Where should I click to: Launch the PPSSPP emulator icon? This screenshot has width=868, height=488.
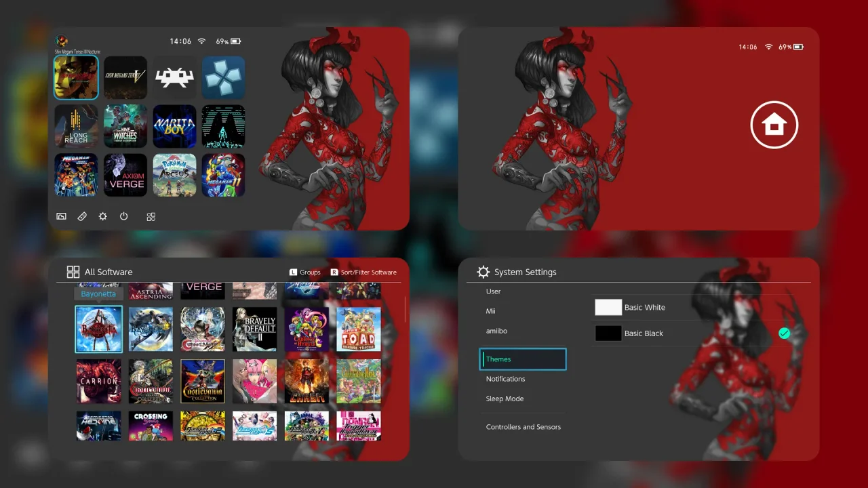click(x=223, y=78)
